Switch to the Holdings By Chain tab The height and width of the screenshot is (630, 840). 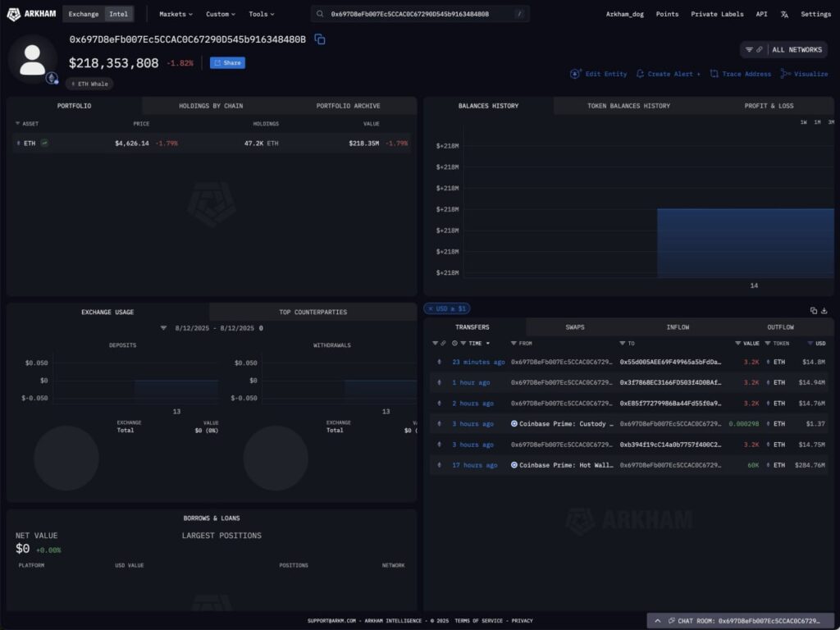(211, 106)
